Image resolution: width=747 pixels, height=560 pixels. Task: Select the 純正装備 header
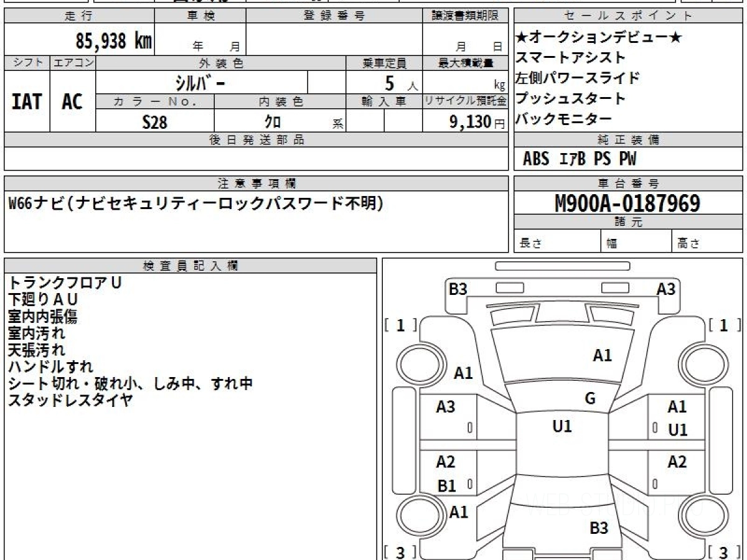(628, 140)
